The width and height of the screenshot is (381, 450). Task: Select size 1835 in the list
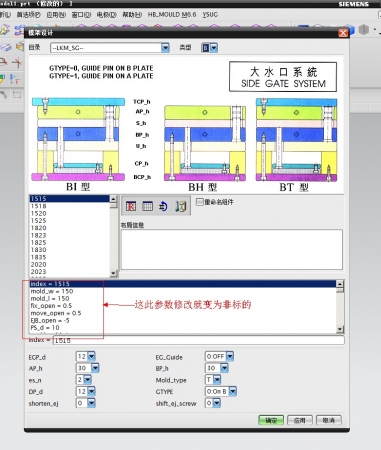tap(69, 257)
